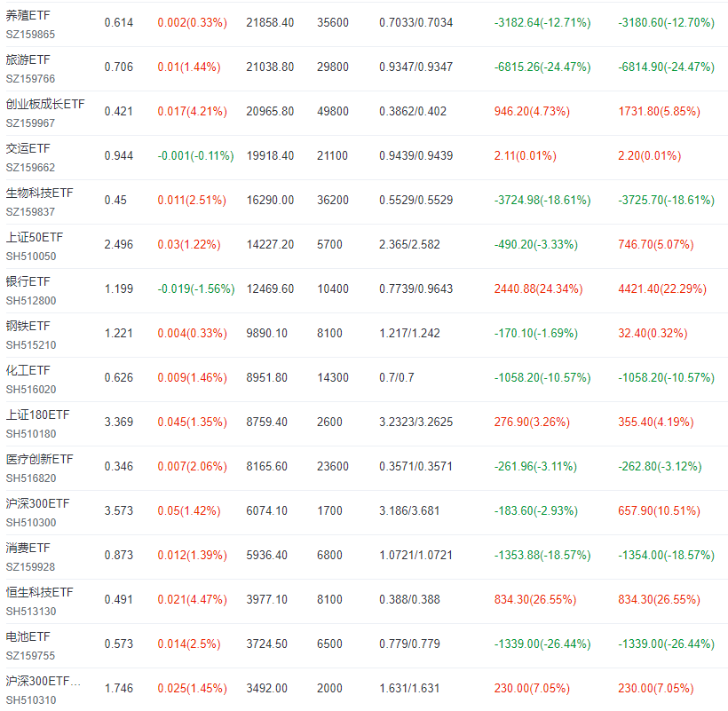Click price 2.496 of 上证50ETF
728x711 pixels.
(119, 245)
